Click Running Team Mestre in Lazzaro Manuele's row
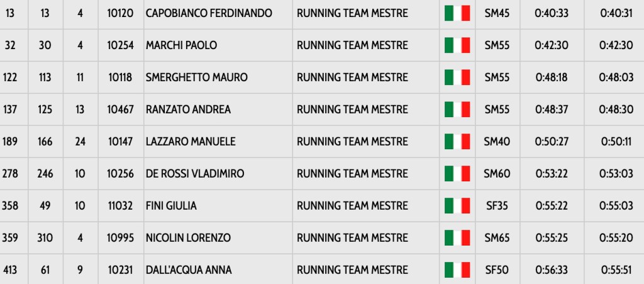Image resolution: width=644 pixels, height=284 pixels. pyautogui.click(x=352, y=142)
